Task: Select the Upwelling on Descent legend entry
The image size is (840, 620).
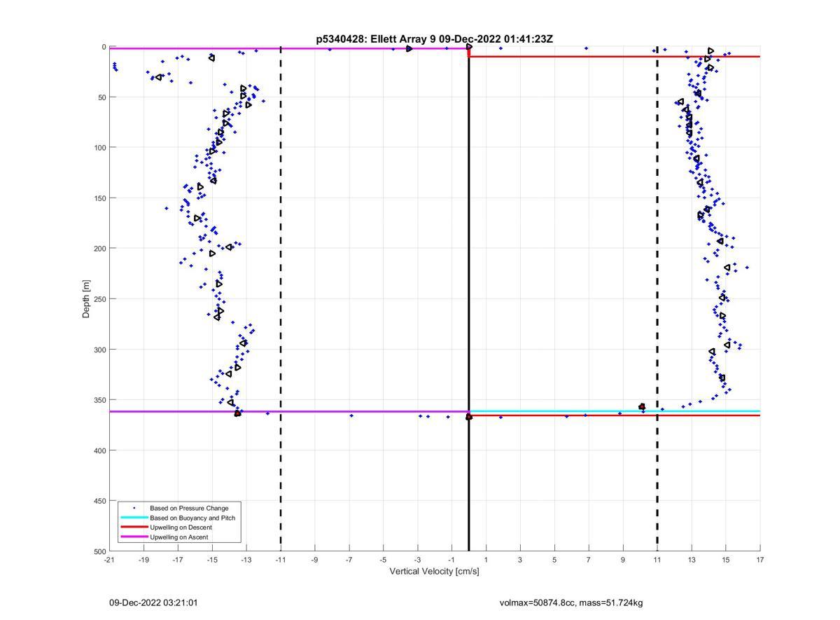Action: (179, 527)
